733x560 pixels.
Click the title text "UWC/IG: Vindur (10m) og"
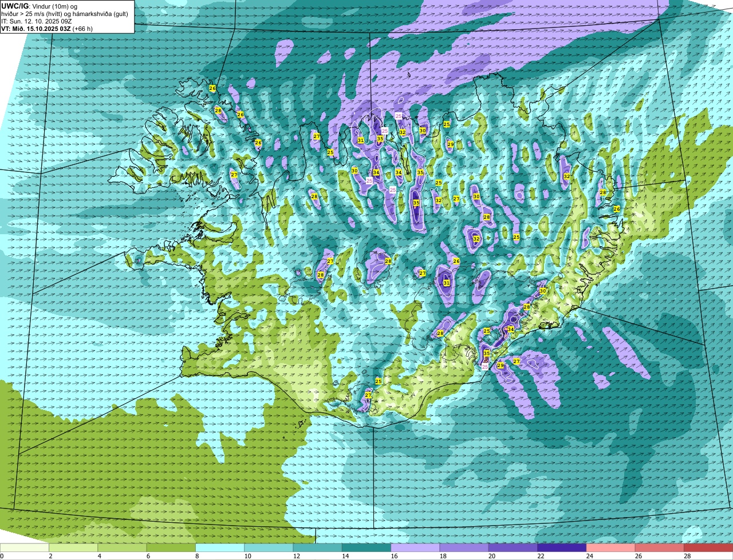(x=38, y=6)
